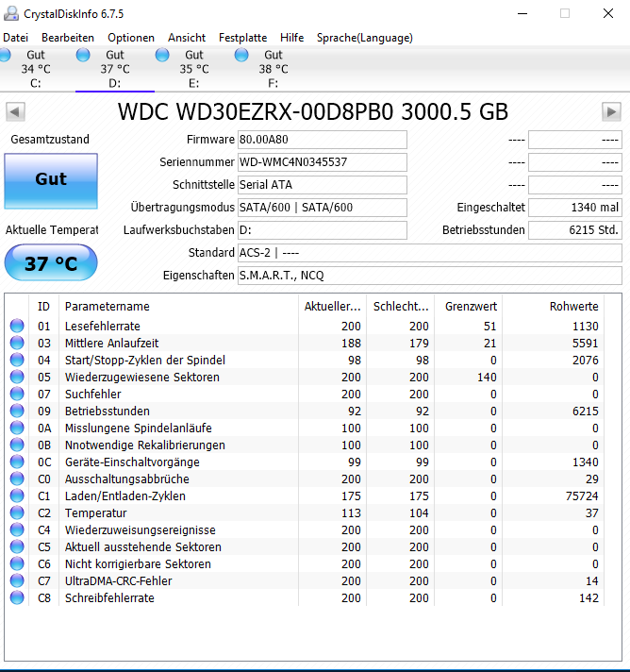Click the previous disk arrow button
Viewport: 630px width, 672px height.
15,112
